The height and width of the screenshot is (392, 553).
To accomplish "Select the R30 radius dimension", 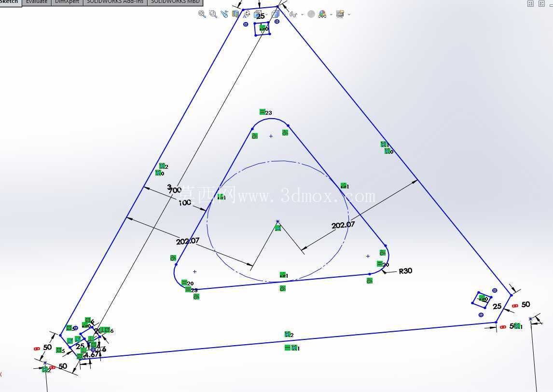I will click(x=405, y=270).
